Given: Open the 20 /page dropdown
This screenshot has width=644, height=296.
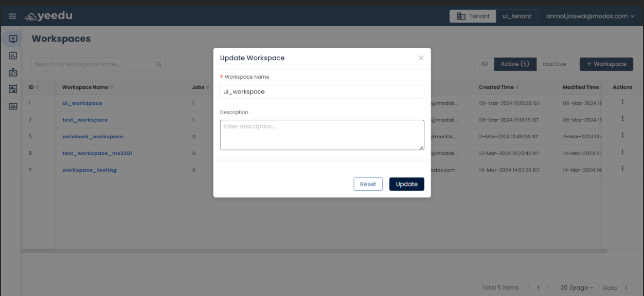Looking at the screenshot, I should coord(577,287).
